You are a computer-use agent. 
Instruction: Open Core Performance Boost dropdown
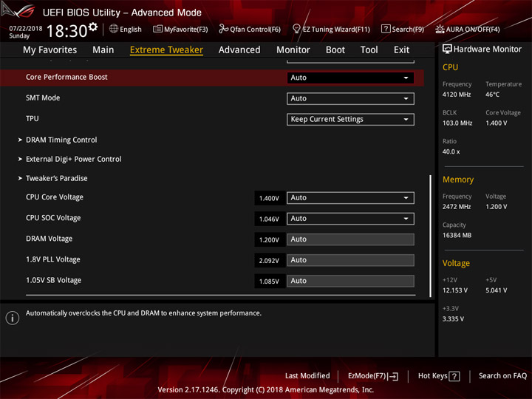pos(350,78)
